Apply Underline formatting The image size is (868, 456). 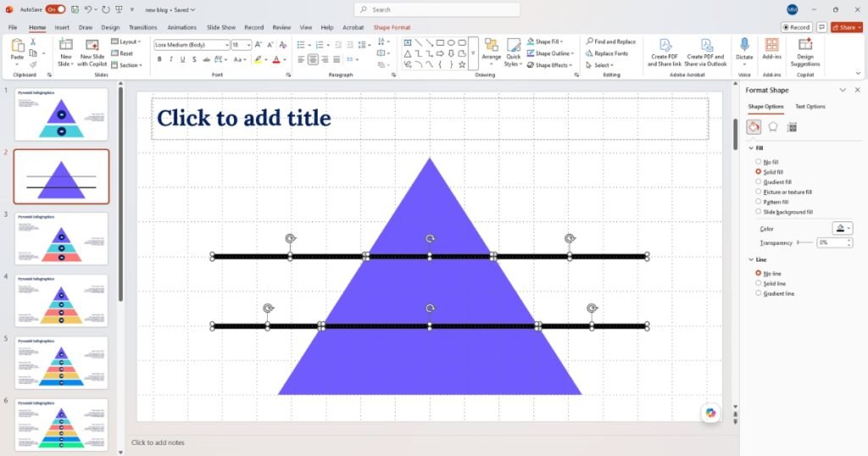[x=182, y=59]
